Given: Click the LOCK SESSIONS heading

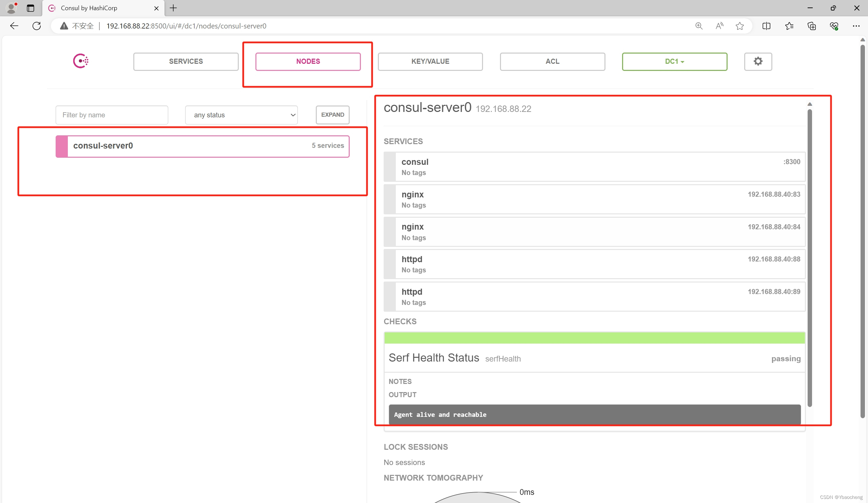Looking at the screenshot, I should (x=416, y=447).
